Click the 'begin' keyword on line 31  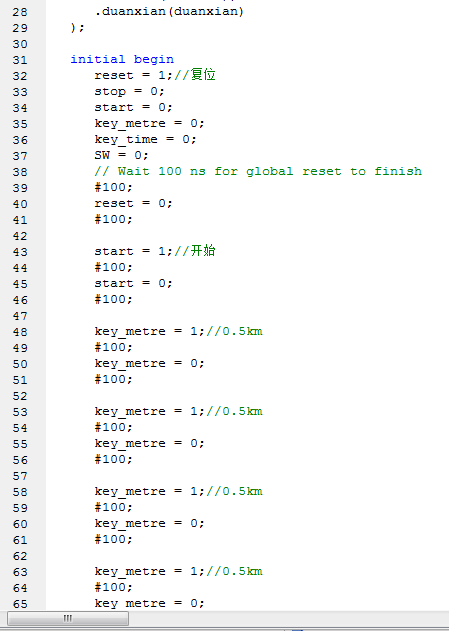click(154, 59)
